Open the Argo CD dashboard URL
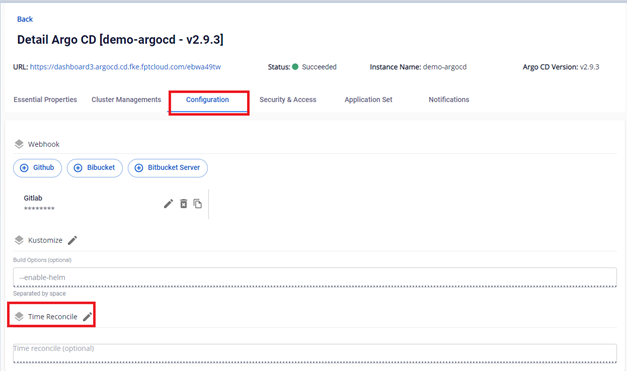Image resolution: width=627 pixels, height=371 pixels. click(x=125, y=67)
